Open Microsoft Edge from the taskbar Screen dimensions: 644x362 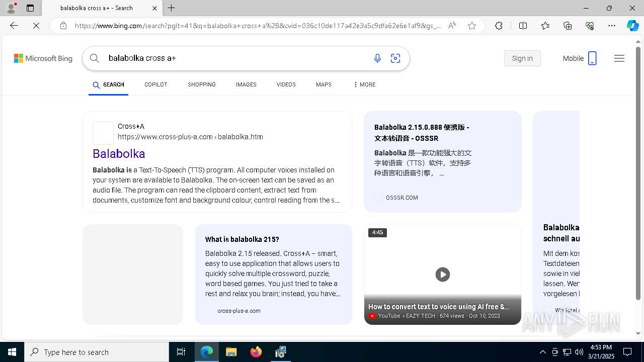click(207, 352)
